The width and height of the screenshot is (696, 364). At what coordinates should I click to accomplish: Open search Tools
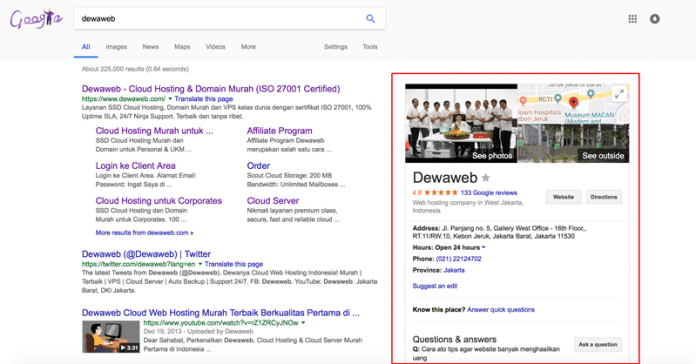370,47
